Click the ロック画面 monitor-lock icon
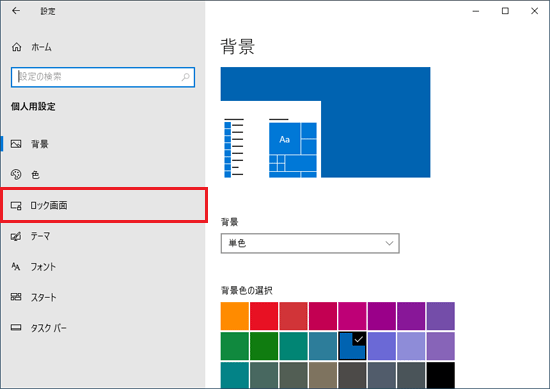The width and height of the screenshot is (550, 389). pyautogui.click(x=16, y=206)
